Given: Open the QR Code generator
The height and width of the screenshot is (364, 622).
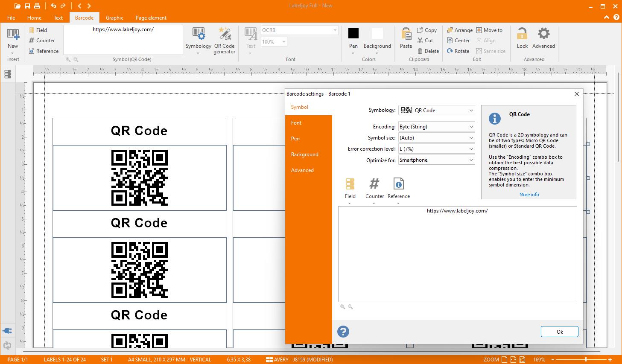Looking at the screenshot, I should 224,41.
